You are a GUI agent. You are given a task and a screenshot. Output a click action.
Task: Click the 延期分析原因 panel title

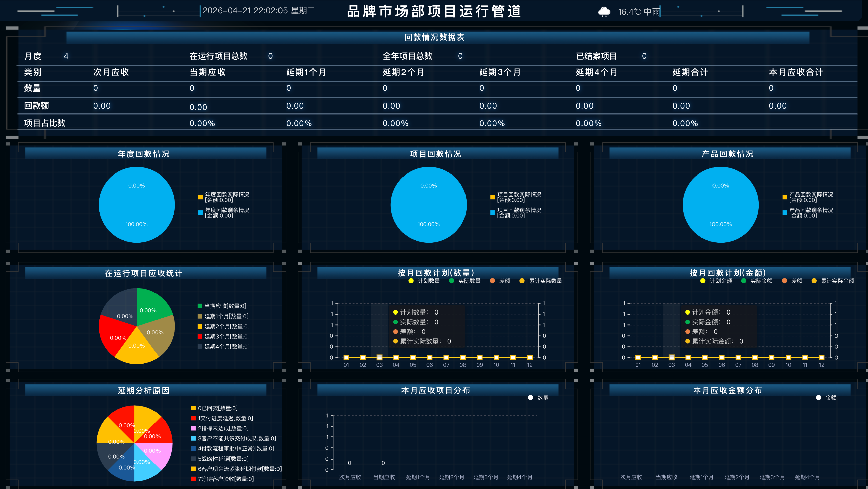[144, 390]
